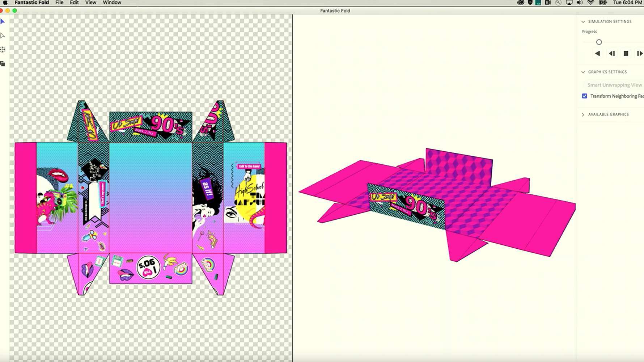Click the stacked squares tool icon
The image size is (644, 362).
coord(3,64)
